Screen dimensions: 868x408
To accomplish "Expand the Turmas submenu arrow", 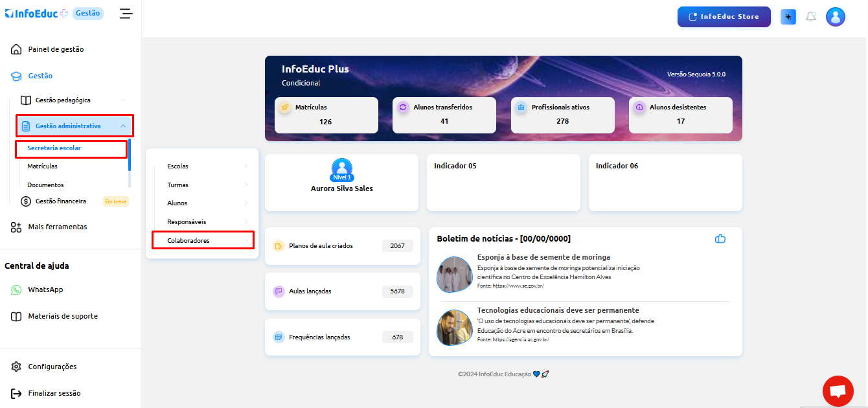I will [x=246, y=185].
